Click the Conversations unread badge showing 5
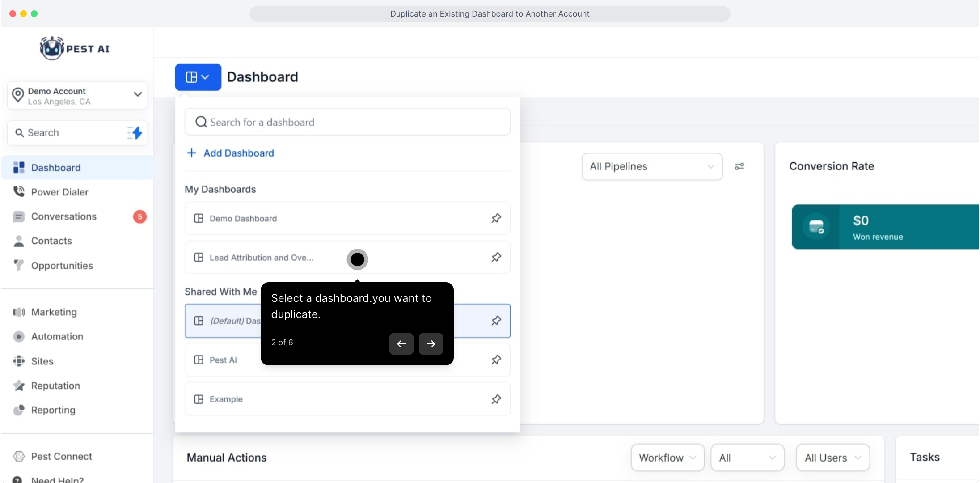Screen dimensions: 980x483 (x=140, y=216)
